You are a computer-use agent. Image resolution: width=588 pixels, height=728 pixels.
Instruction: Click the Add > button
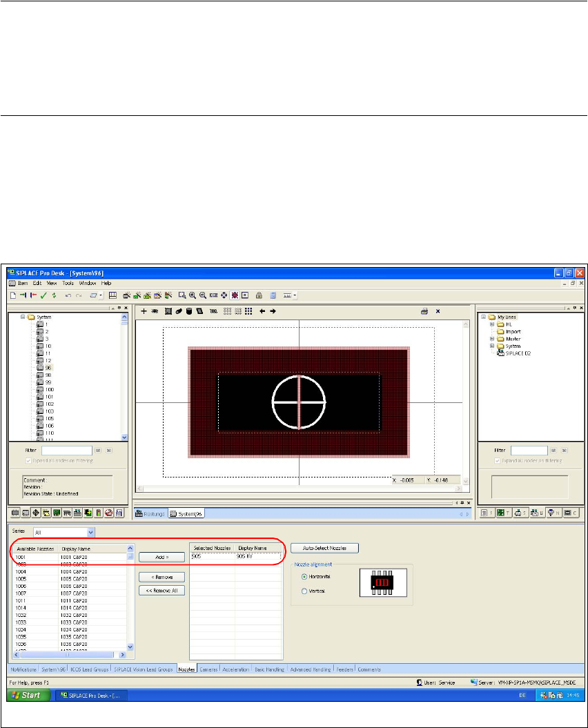(x=161, y=557)
